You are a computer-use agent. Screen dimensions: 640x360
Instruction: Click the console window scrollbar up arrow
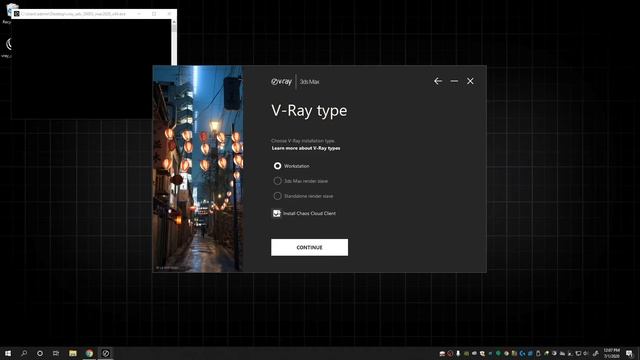point(174,22)
